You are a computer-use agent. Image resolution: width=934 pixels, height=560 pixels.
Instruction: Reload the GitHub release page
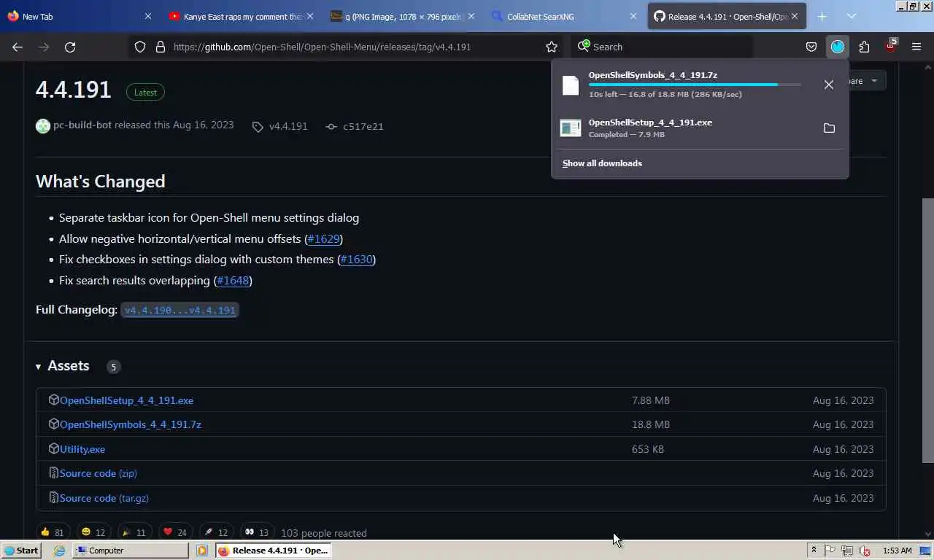tap(70, 47)
